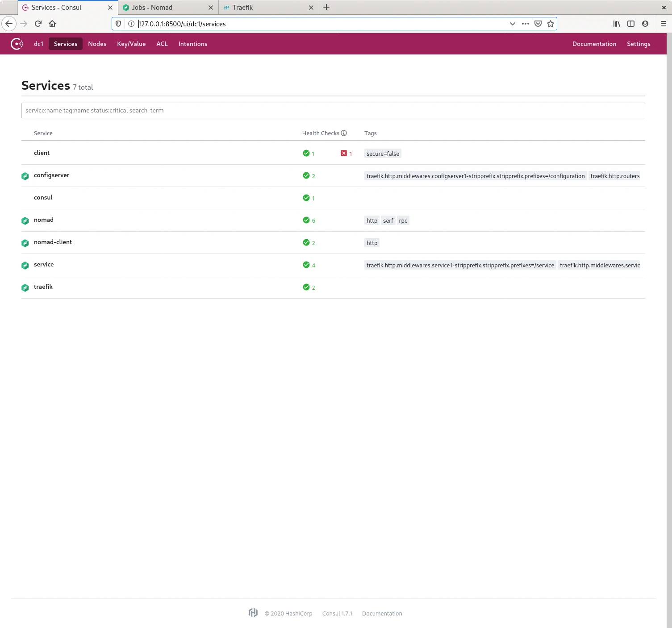Click the critical check icon for client
Image resolution: width=672 pixels, height=628 pixels.
point(344,153)
